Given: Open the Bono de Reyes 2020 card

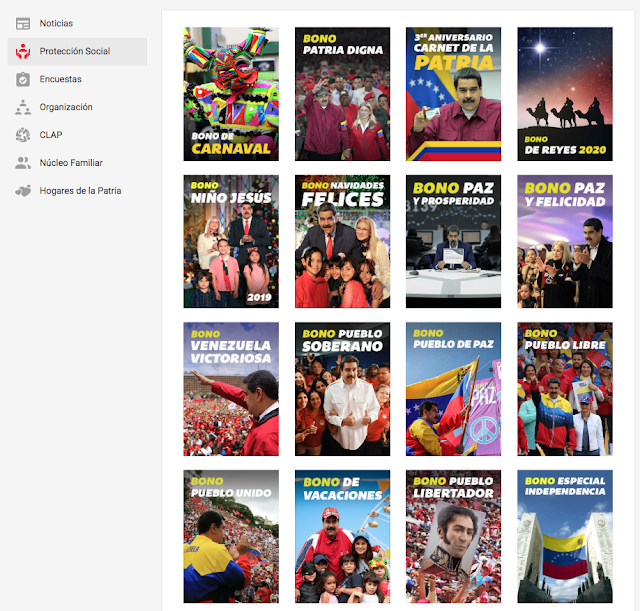Looking at the screenshot, I should coord(565,94).
